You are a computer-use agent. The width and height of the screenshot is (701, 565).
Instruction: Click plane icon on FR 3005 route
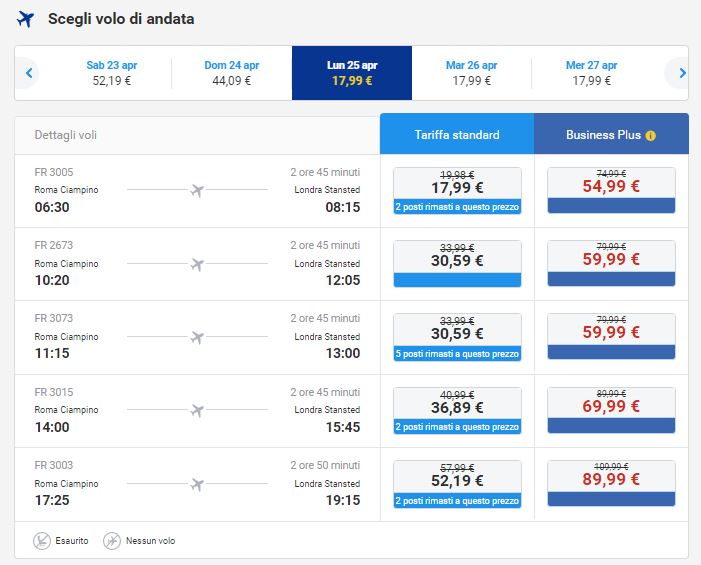coord(197,190)
